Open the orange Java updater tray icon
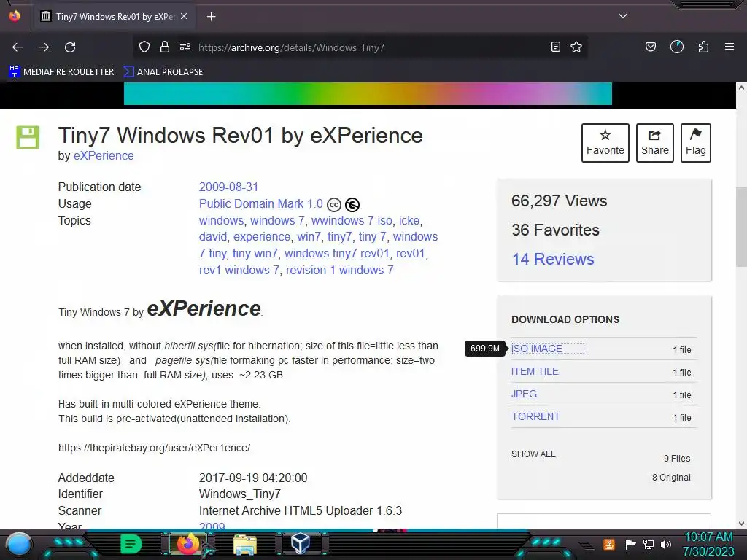This screenshot has width=747, height=560. point(609,544)
